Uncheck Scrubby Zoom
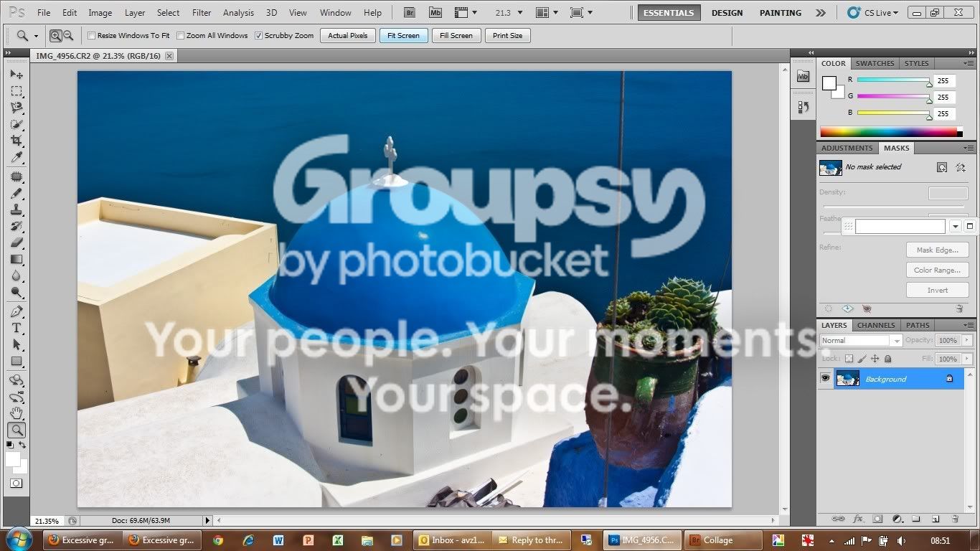This screenshot has height=551, width=980. 258,35
